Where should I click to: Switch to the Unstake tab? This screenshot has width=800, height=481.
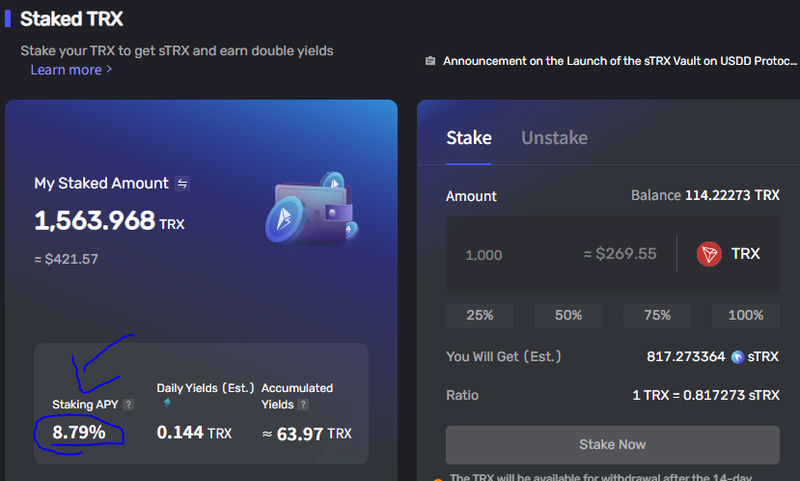tap(554, 138)
